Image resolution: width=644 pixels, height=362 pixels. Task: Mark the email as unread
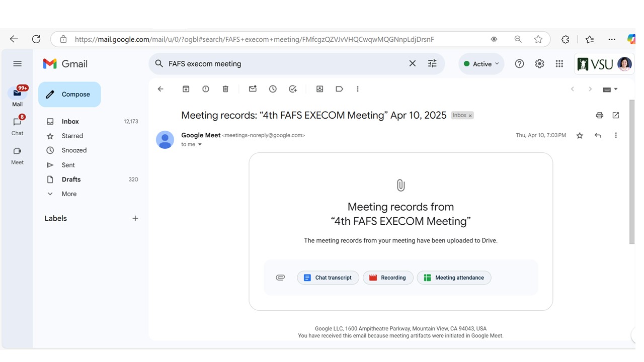tap(253, 89)
